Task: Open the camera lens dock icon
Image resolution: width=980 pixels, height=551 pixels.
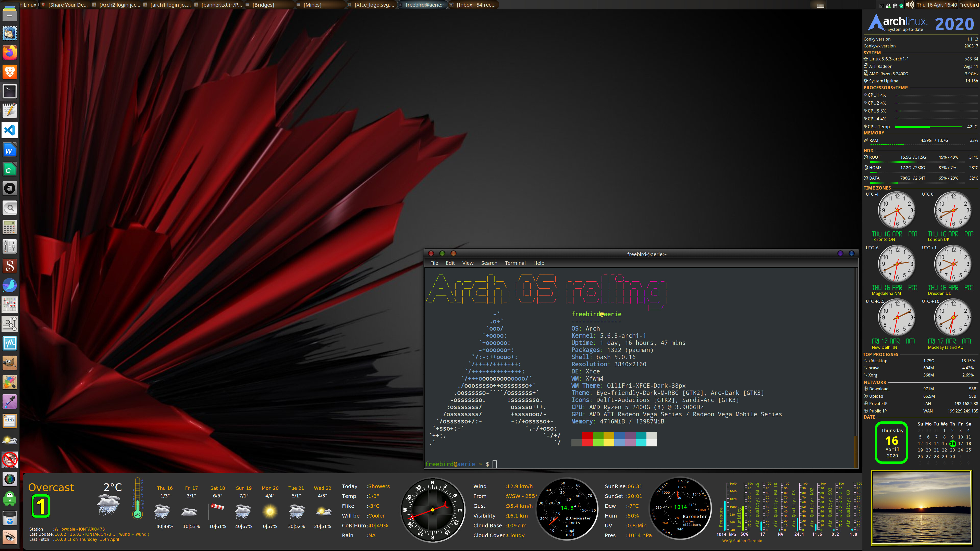Action: (9, 479)
